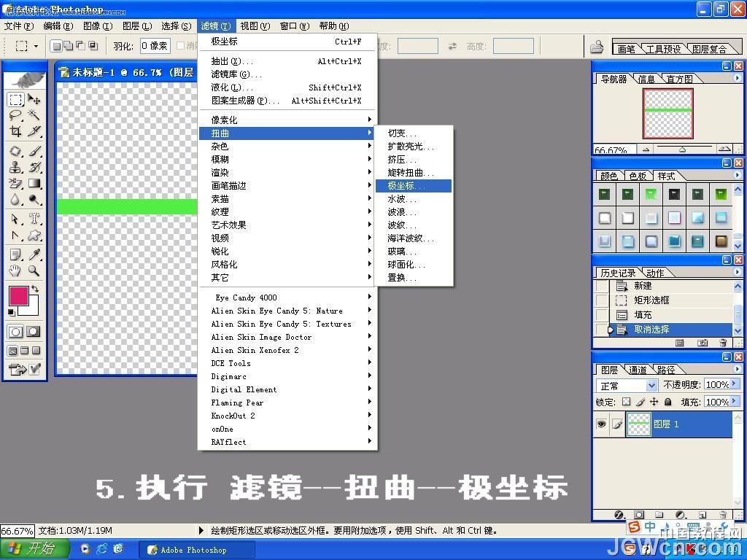Select the Path Selection tool
Viewport: 747px width, 560px height.
click(15, 219)
